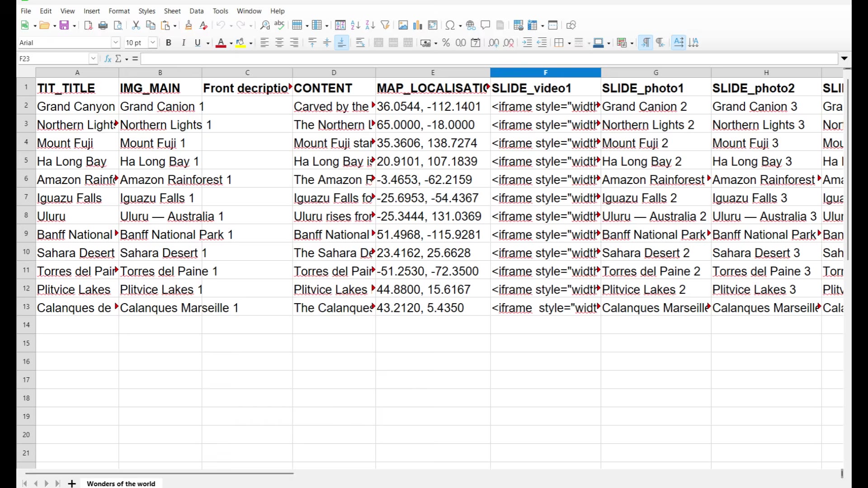The width and height of the screenshot is (868, 488).
Task: Open the borders dropdown arrow
Action: (x=569, y=43)
